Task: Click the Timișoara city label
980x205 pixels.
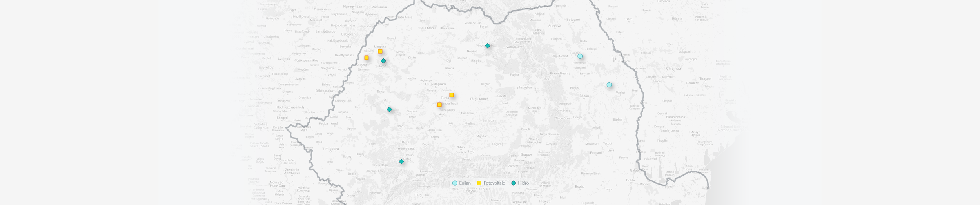Action: tap(330, 149)
